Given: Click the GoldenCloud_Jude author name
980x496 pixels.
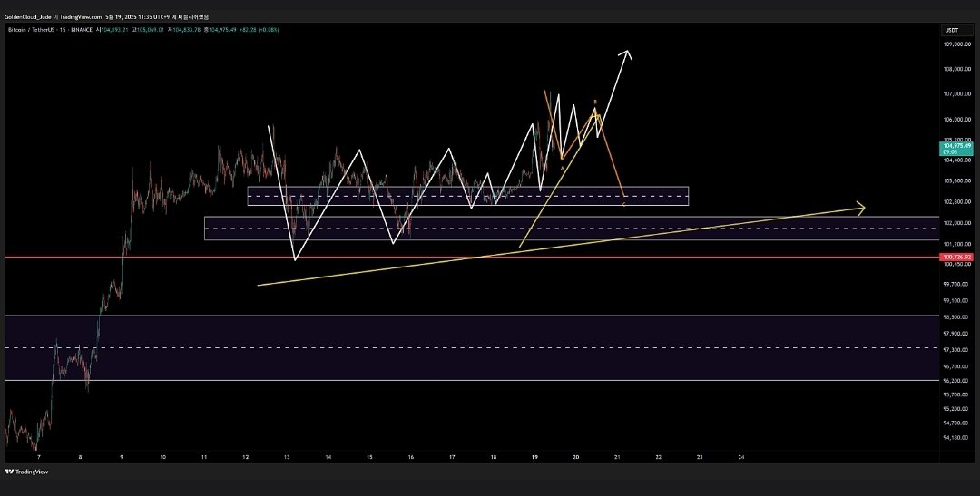Looking at the screenshot, I should tap(28, 17).
